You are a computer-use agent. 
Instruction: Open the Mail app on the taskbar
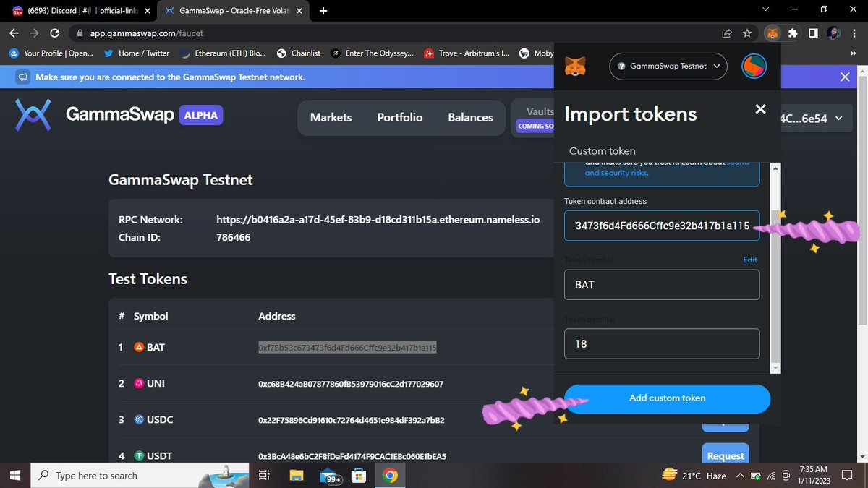point(329,476)
